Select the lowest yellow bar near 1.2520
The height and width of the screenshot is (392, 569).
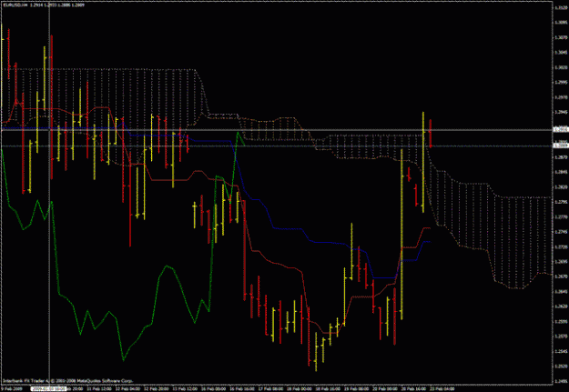coord(316,351)
